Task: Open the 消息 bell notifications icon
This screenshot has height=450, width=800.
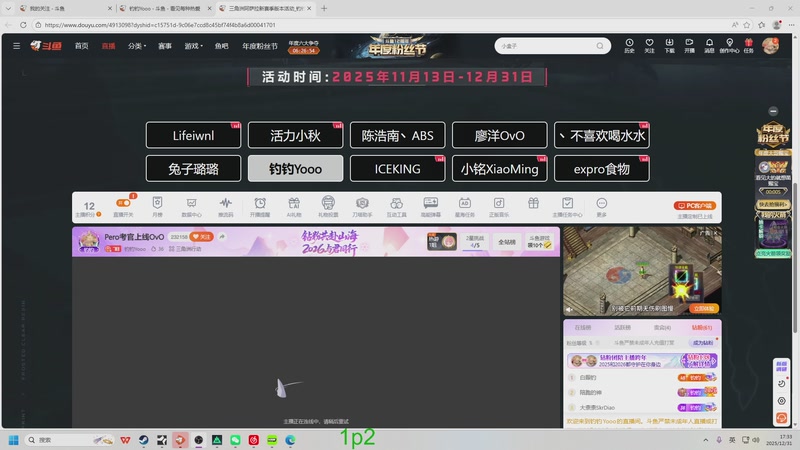Action: tap(709, 45)
